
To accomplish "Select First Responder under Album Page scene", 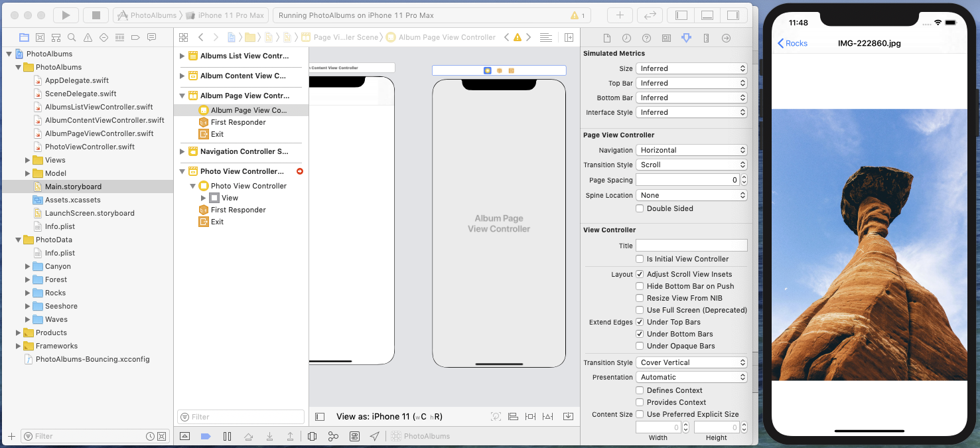I will pyautogui.click(x=238, y=122).
